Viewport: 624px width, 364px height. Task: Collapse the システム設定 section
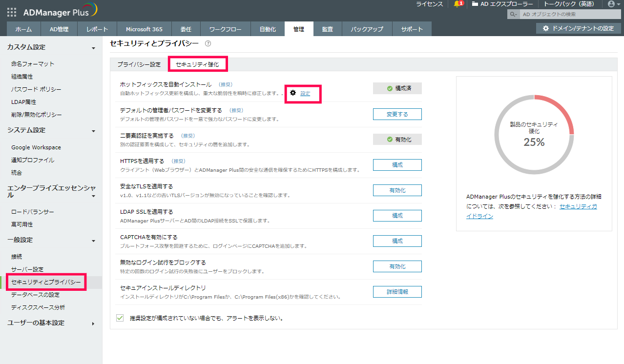93,131
